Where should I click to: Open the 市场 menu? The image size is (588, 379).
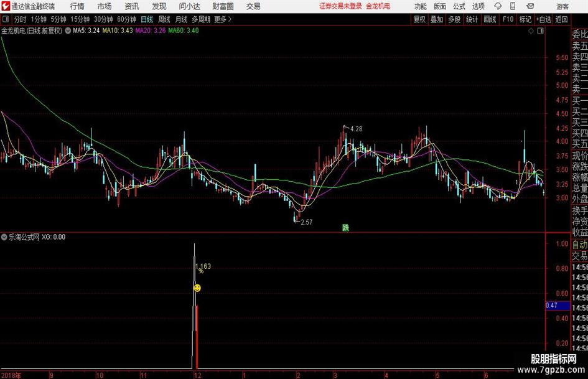[105, 6]
